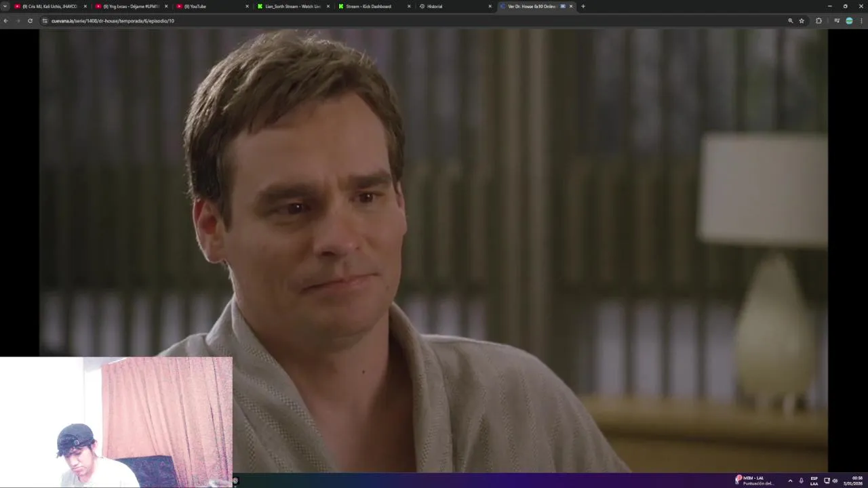Close the YouTube tab
Screen dimensions: 868x488
(247, 6)
